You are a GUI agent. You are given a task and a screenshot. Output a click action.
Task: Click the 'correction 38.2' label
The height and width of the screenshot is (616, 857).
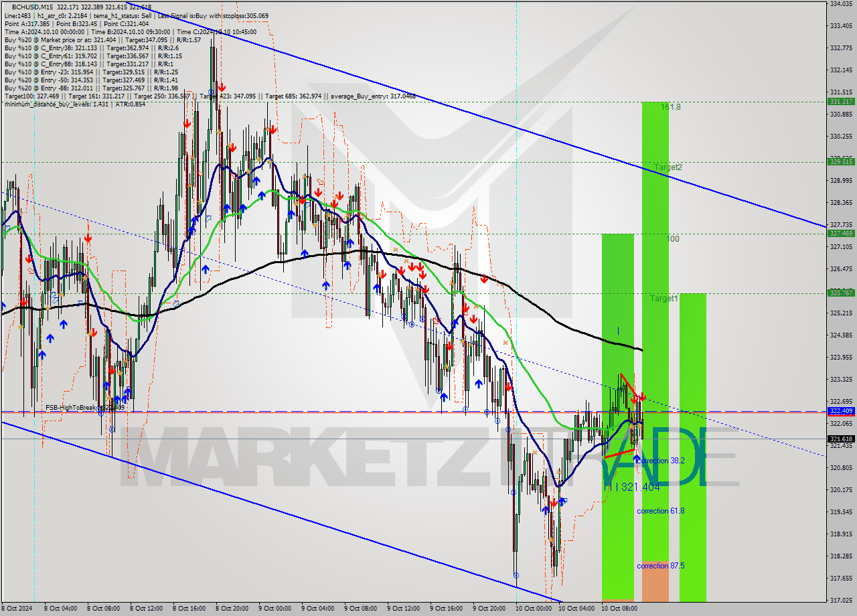[661, 461]
